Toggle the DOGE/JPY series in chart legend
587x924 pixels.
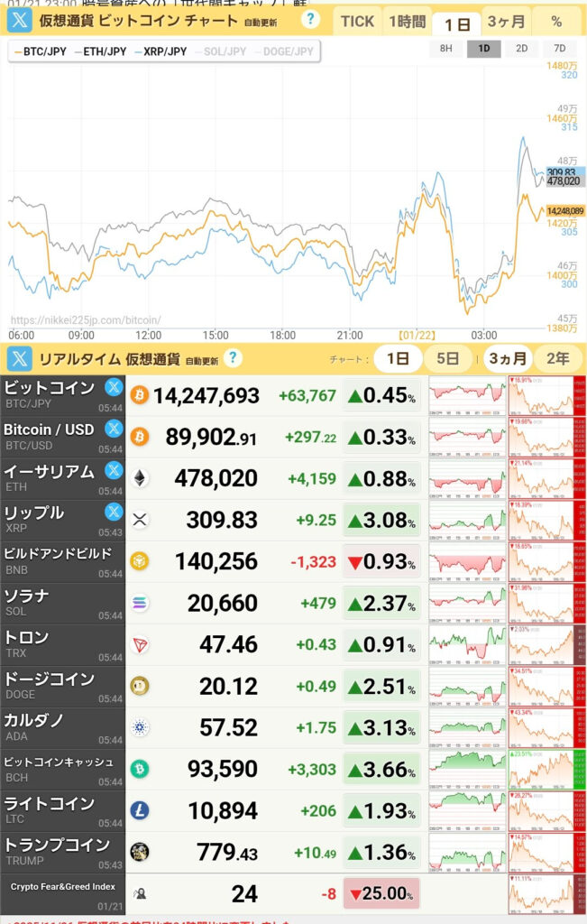(285, 51)
